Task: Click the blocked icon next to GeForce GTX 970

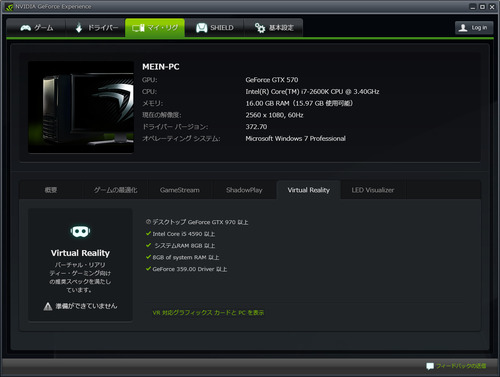Action: pyautogui.click(x=148, y=222)
